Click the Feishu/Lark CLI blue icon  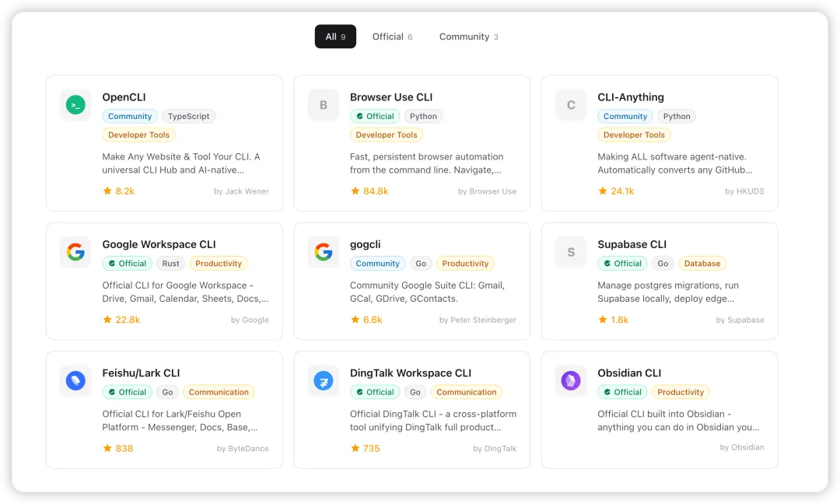[75, 380]
